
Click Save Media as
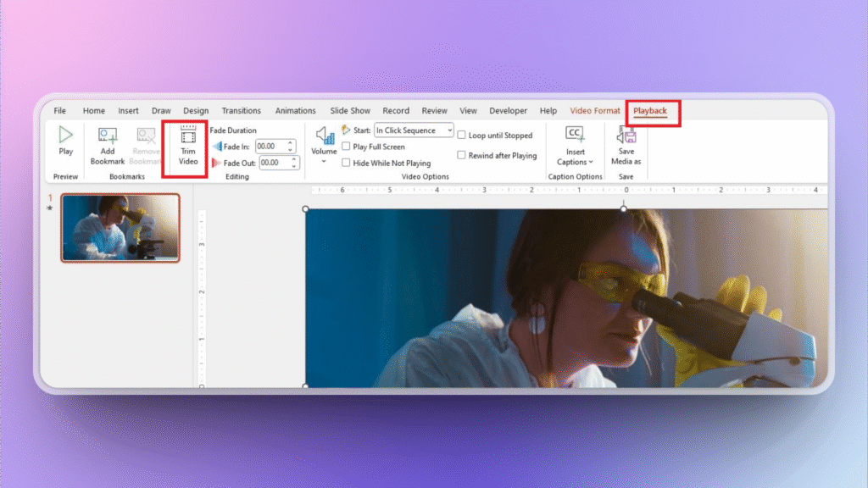click(626, 138)
